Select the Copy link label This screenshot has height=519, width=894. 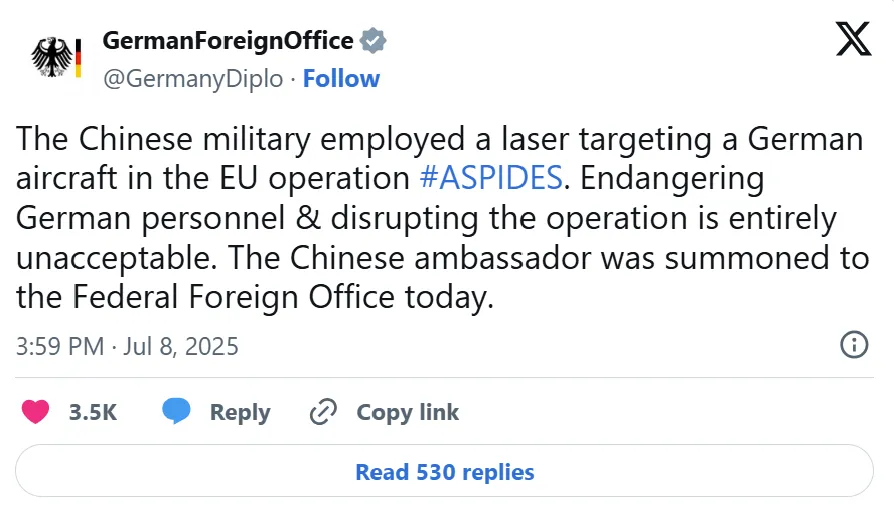(x=408, y=412)
